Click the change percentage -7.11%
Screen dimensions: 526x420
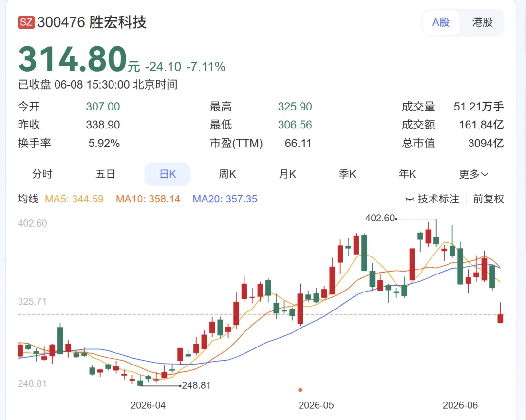tap(206, 67)
